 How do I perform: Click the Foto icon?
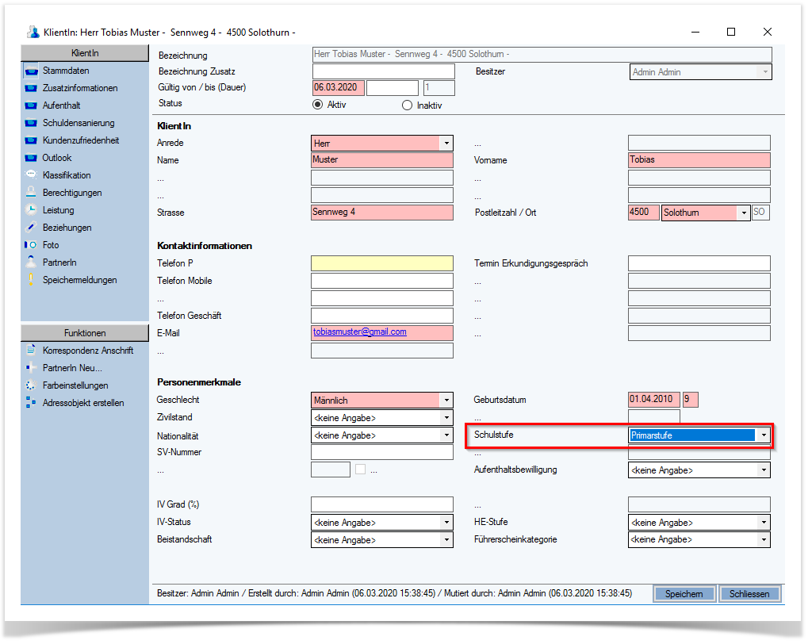pyautogui.click(x=31, y=244)
